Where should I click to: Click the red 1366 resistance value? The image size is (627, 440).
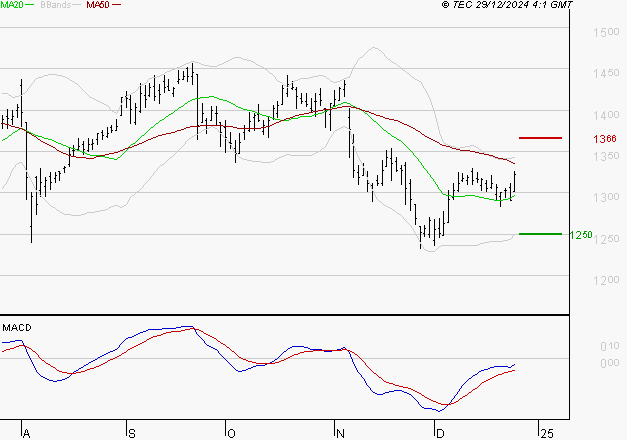(x=605, y=139)
